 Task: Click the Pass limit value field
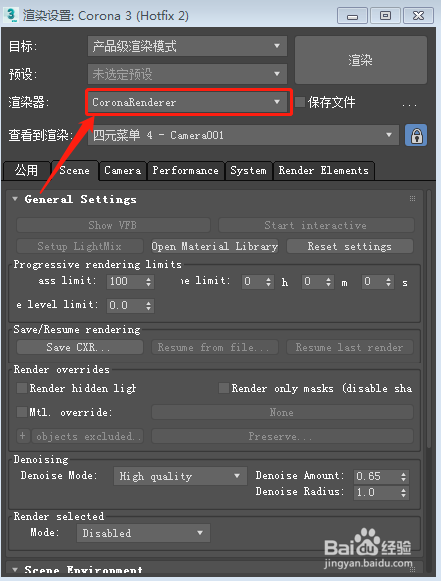(125, 282)
